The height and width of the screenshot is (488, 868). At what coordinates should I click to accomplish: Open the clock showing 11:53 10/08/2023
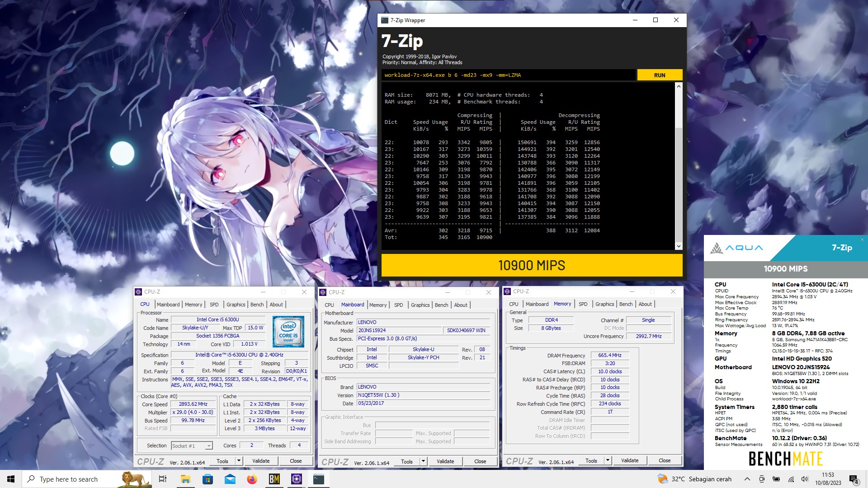point(828,479)
